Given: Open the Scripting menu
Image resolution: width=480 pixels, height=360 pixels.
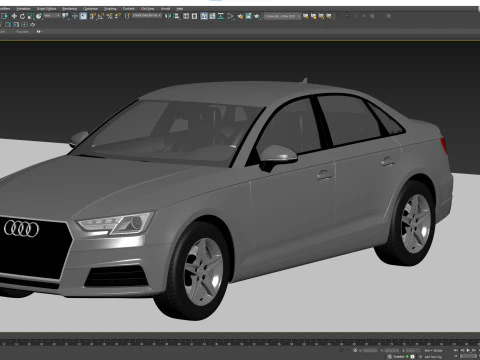Looking at the screenshot, I should [110, 9].
